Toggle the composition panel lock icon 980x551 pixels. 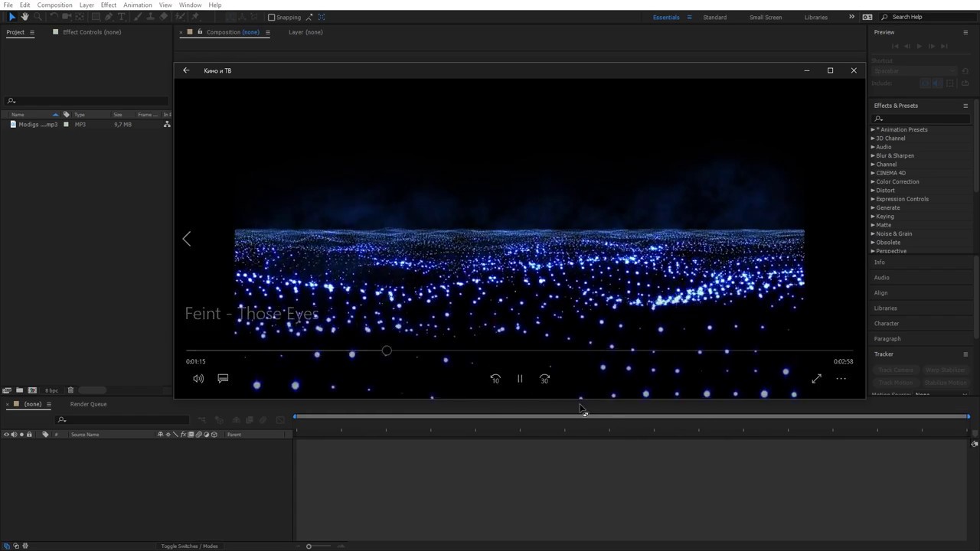pyautogui.click(x=200, y=32)
